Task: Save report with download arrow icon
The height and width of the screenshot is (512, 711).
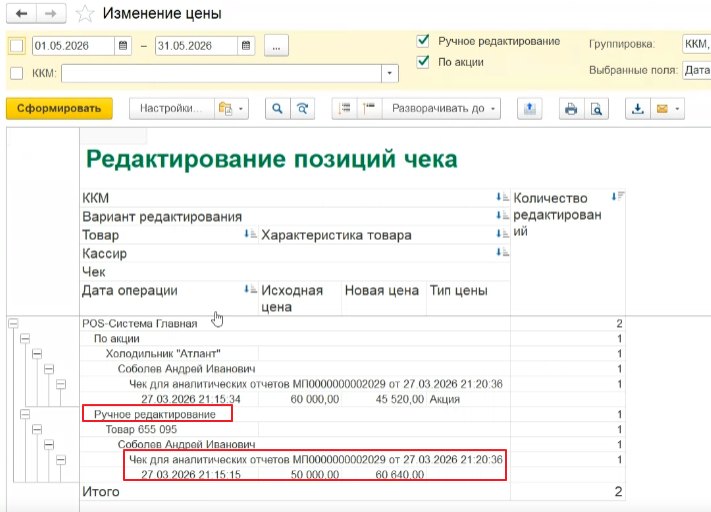Action: [638, 108]
